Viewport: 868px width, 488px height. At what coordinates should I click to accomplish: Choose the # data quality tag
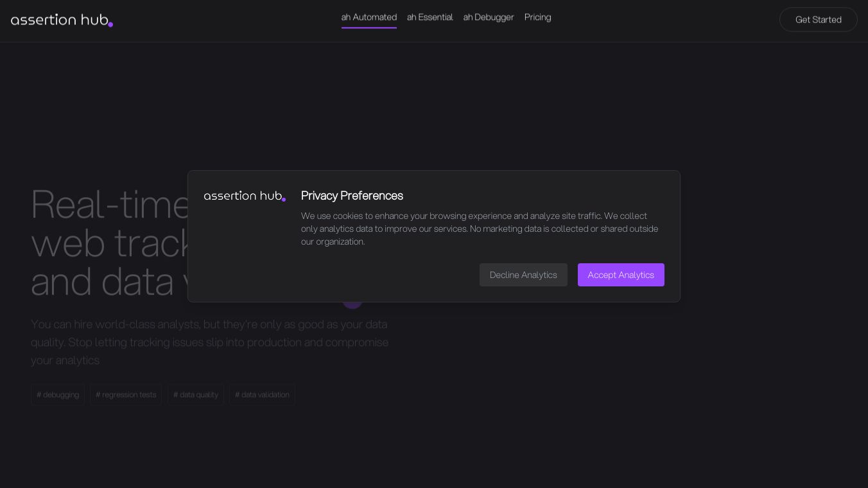coord(196,394)
